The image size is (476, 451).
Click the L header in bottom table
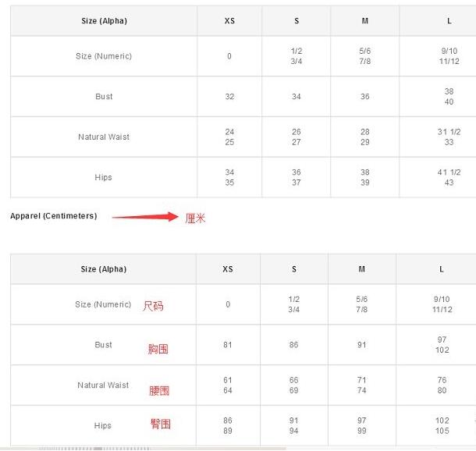point(442,269)
